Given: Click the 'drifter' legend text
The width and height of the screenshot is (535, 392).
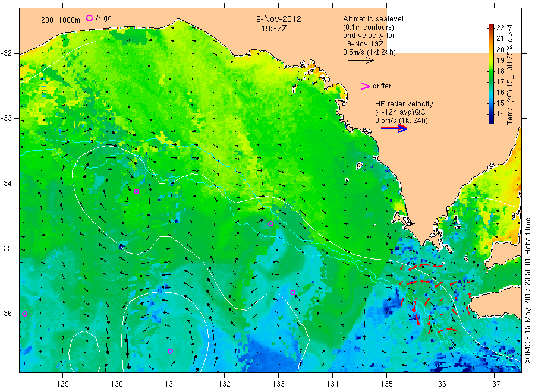Looking at the screenshot, I should tap(382, 86).
